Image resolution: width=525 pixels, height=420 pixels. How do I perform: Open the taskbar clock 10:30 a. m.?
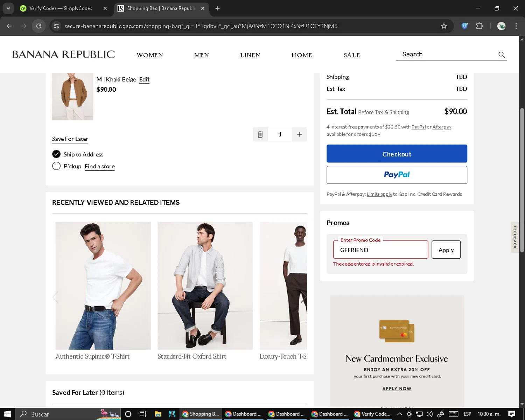point(489,414)
